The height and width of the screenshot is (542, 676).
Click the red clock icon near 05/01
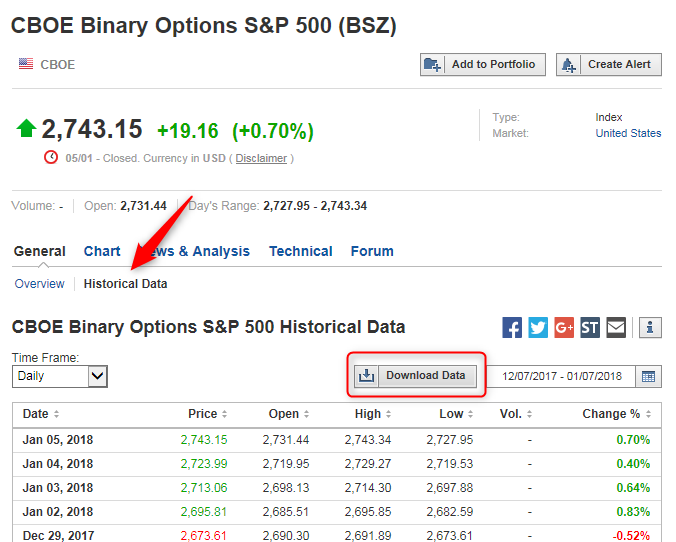coord(51,157)
